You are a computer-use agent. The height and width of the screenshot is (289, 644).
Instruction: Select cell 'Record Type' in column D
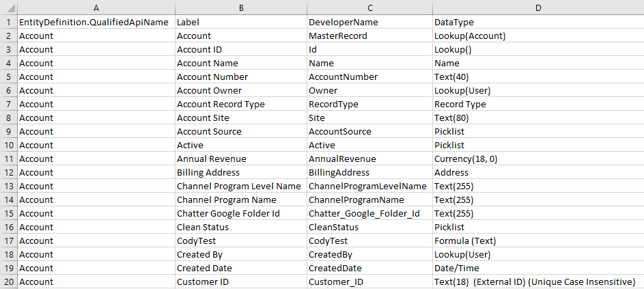[538, 104]
